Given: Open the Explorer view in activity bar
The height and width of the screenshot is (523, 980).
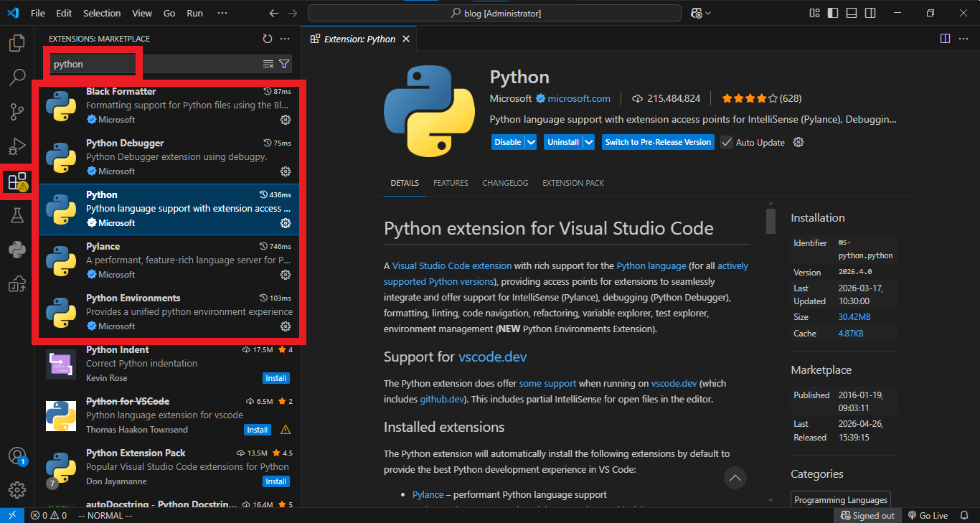Looking at the screenshot, I should (x=17, y=42).
